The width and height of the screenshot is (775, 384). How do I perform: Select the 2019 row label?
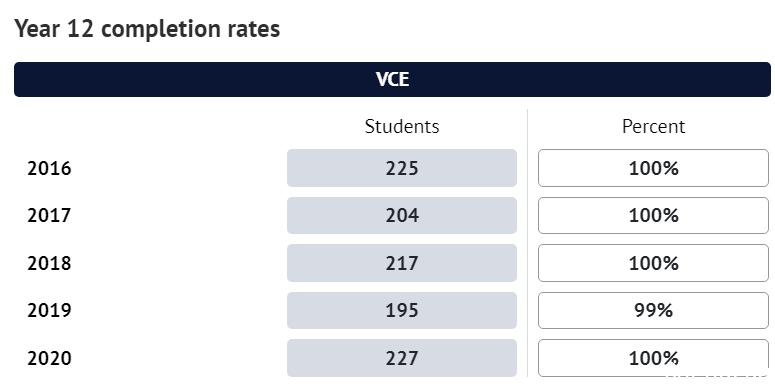coord(49,310)
